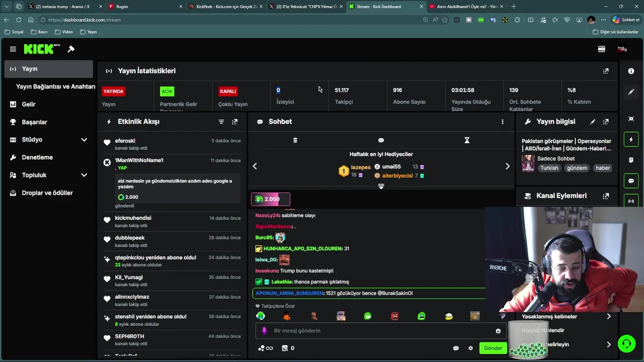Click the pencil icon in right sidebar

(631, 92)
